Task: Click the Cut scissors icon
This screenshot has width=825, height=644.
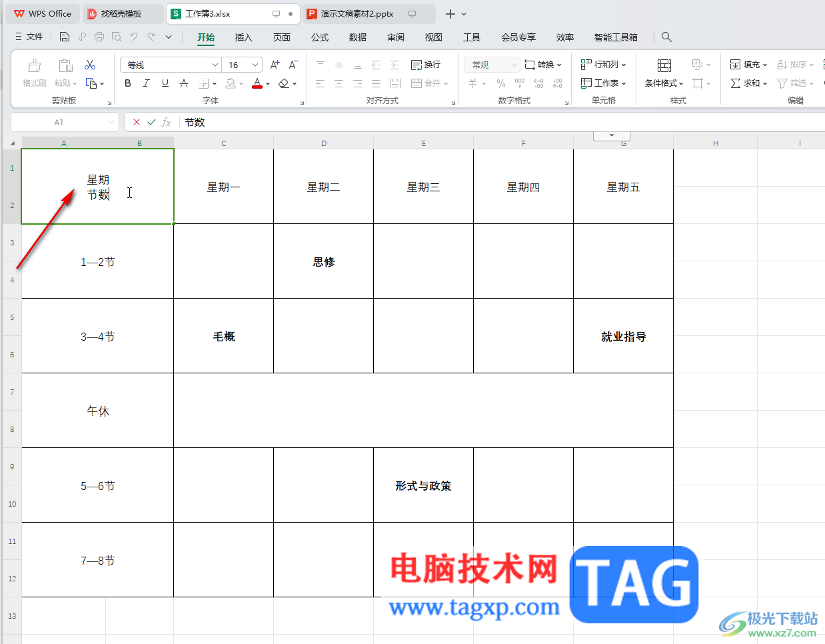Action: click(90, 65)
